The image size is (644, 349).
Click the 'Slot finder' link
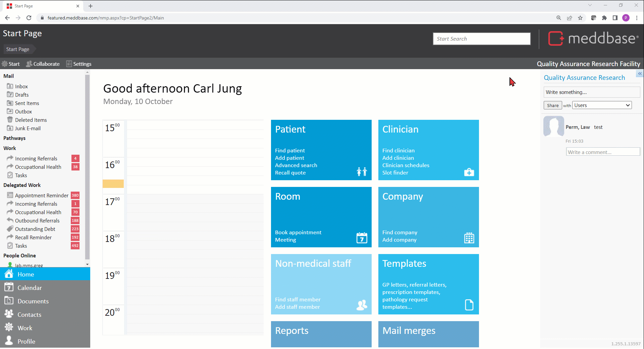(395, 173)
